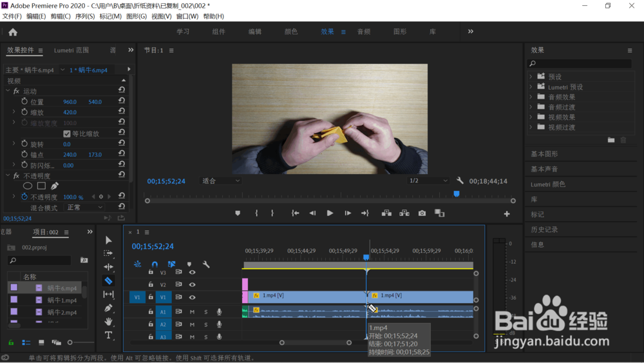Step back one frame
The height and width of the screenshot is (363, 644).
pyautogui.click(x=312, y=213)
